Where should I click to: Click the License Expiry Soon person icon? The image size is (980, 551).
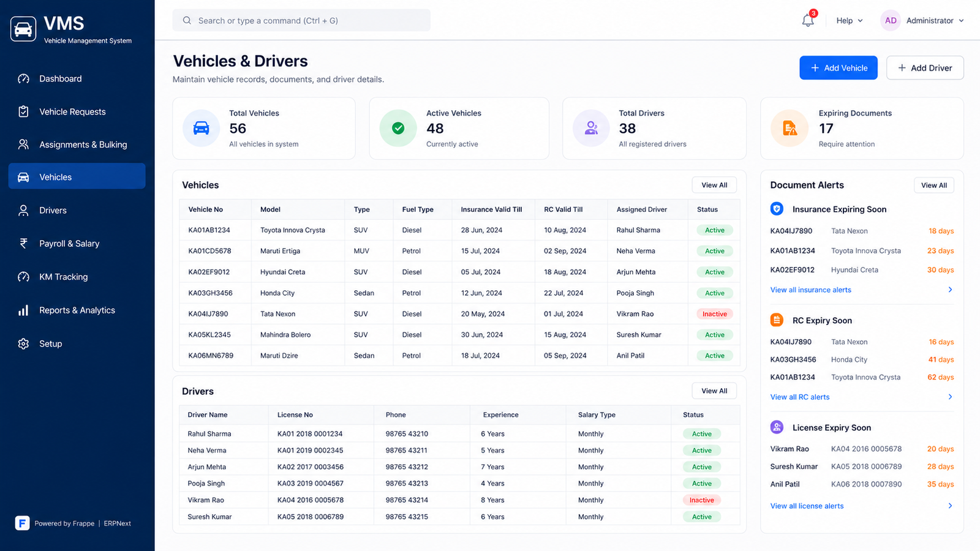point(777,427)
